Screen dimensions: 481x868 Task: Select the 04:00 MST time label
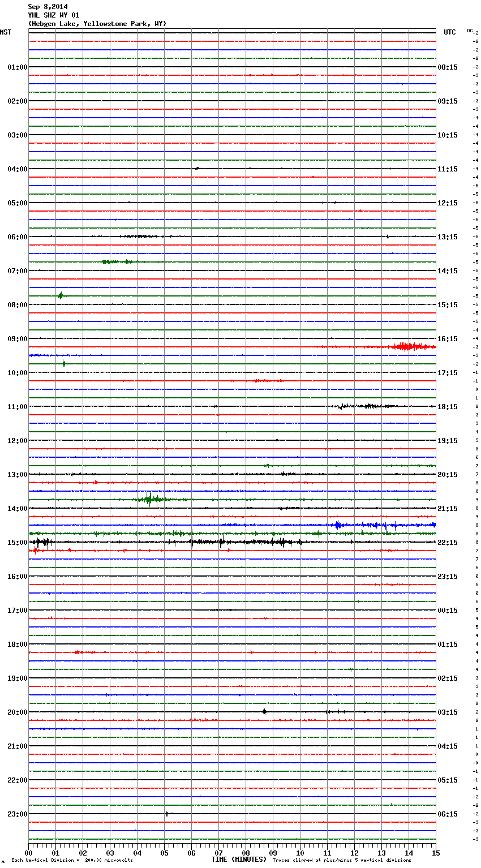tap(17, 169)
